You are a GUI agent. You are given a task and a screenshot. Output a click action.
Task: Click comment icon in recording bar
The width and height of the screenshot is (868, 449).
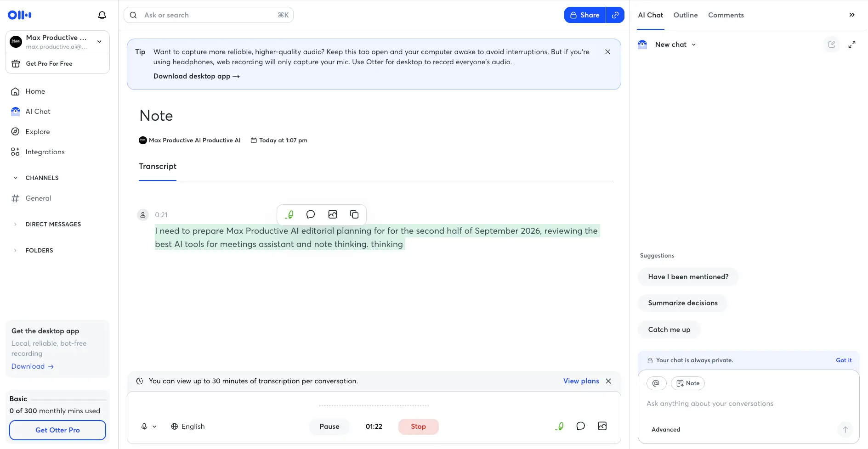coord(581,426)
